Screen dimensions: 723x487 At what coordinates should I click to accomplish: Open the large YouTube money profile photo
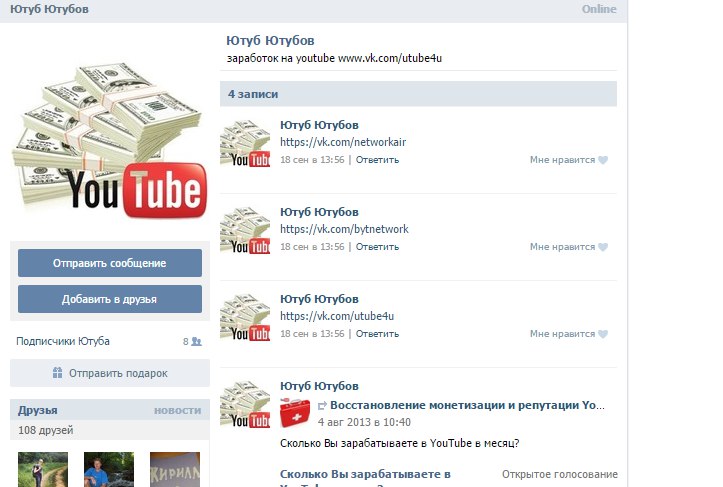(x=110, y=142)
